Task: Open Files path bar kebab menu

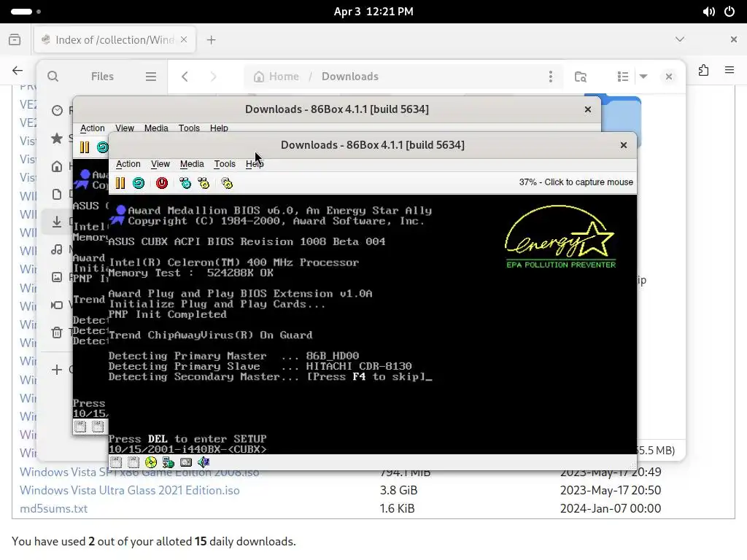Action: [x=550, y=76]
